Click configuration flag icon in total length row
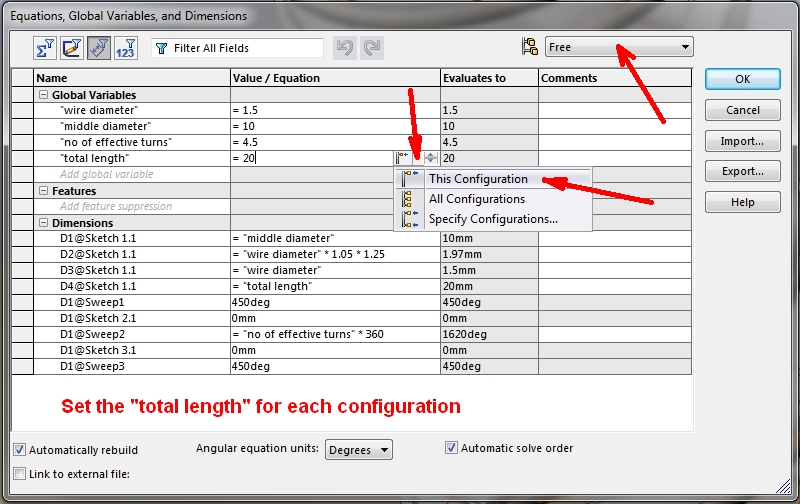 coord(403,158)
